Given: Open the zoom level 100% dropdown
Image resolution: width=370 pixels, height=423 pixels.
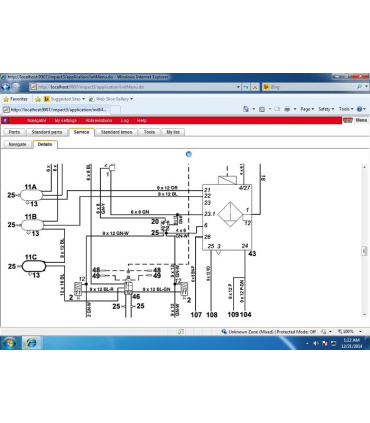Looking at the screenshot, I should pos(349,332).
